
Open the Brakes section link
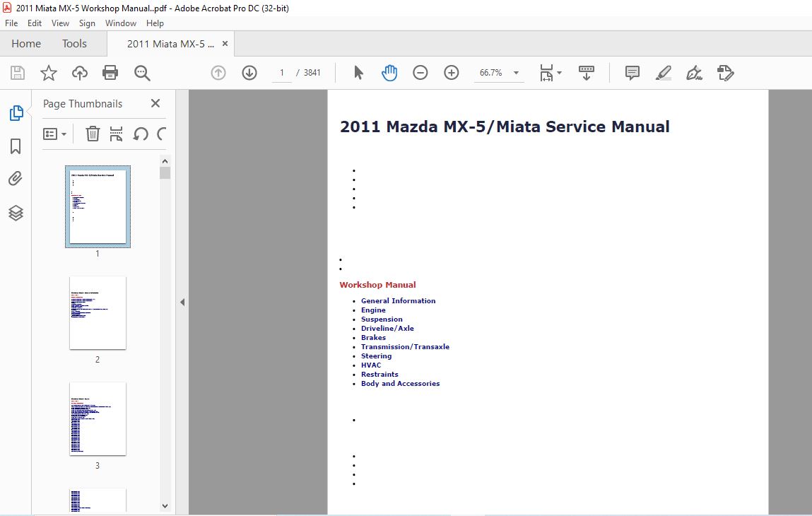[373, 337]
